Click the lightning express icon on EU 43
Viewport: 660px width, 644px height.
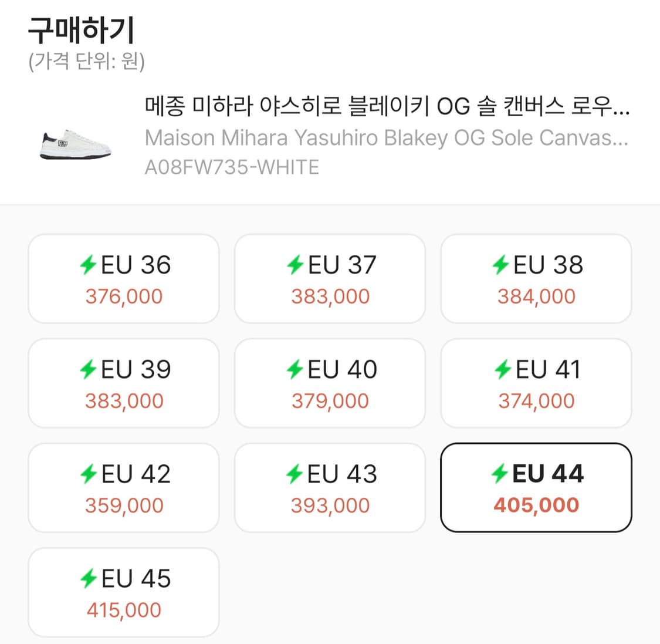[295, 473]
